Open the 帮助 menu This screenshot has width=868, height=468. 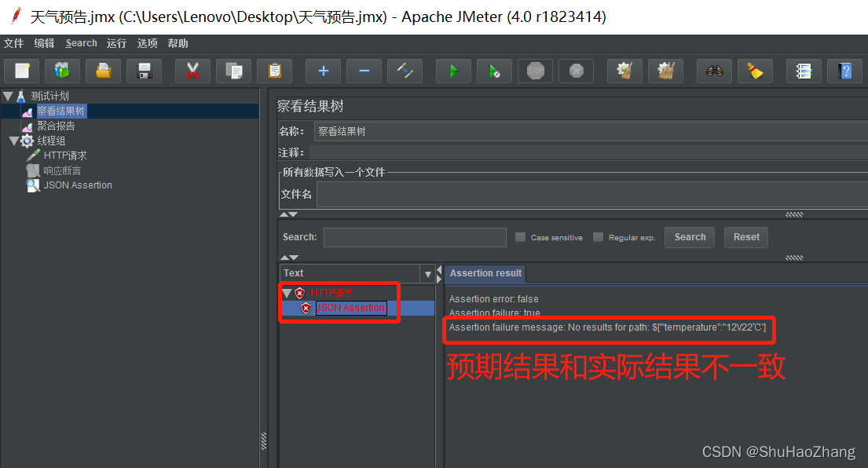tap(178, 43)
